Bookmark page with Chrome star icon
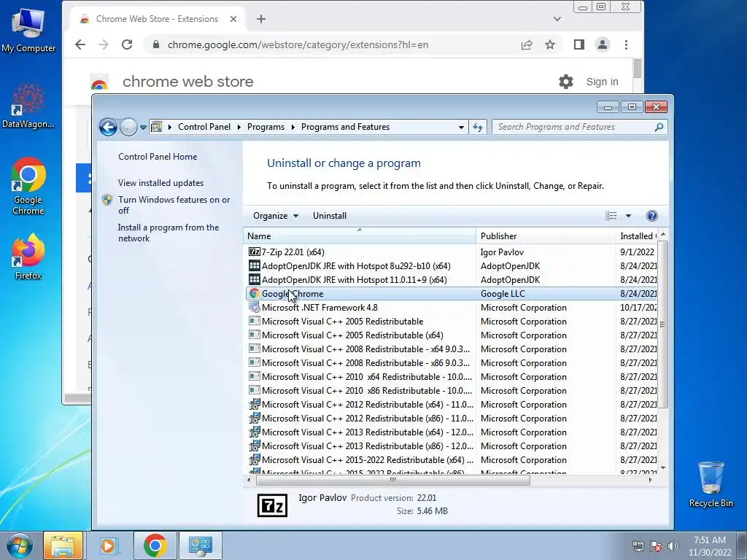This screenshot has height=560, width=747. [x=550, y=44]
